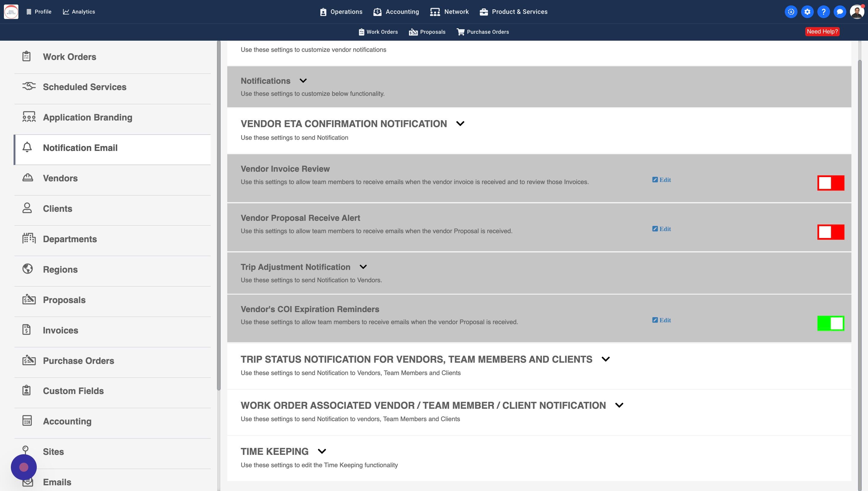Screen dimensions: 868x491
Task: Expand Vendor ETA Confirmation Notification chevron
Action: pyautogui.click(x=460, y=124)
